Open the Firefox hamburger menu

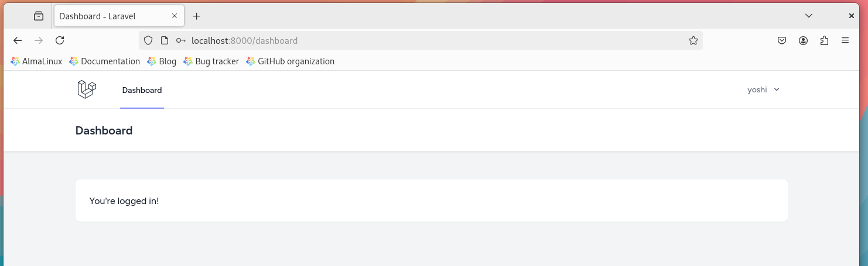point(845,40)
